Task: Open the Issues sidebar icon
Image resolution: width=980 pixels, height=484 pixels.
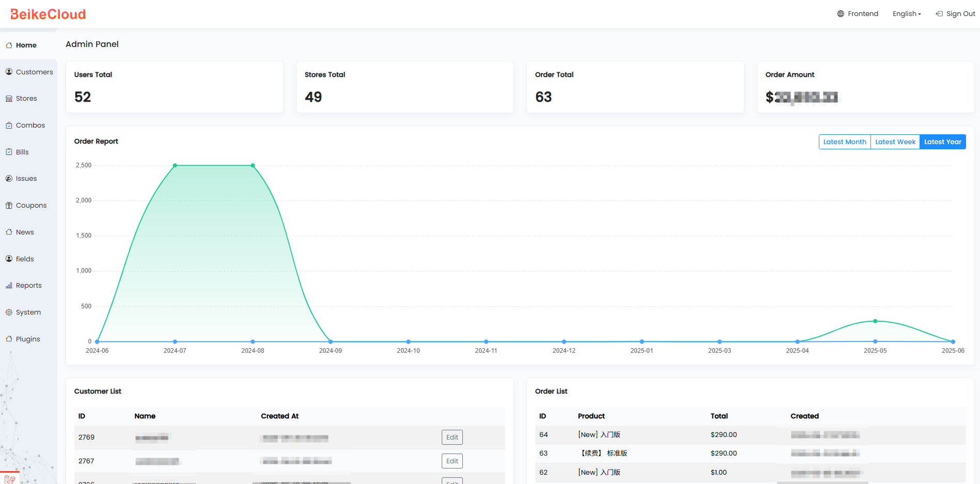Action: click(x=9, y=178)
